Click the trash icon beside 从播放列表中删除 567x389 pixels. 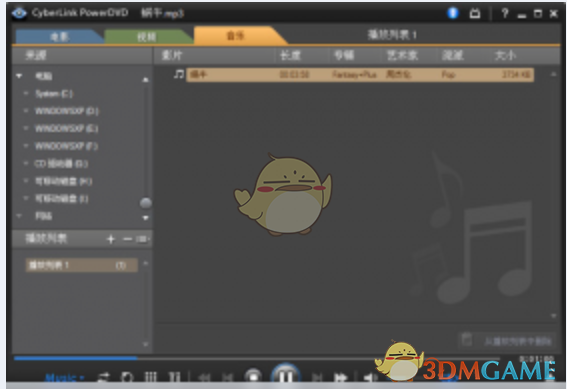467,339
